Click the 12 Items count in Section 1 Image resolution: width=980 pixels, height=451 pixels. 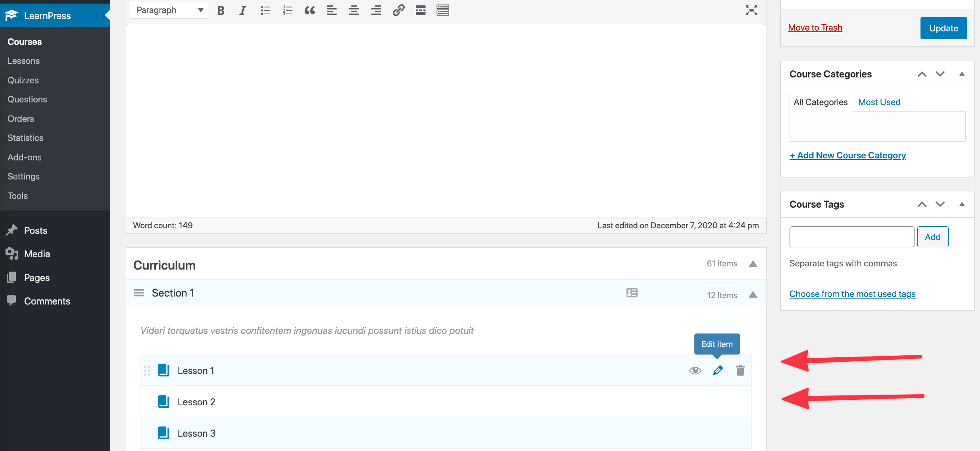click(722, 295)
